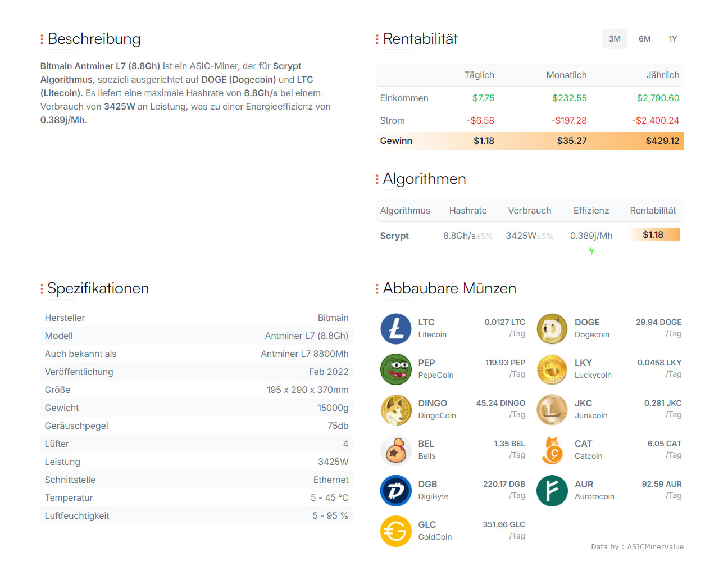The height and width of the screenshot is (579, 728).
Task: Open the AUR Auroracoin link
Action: (594, 490)
